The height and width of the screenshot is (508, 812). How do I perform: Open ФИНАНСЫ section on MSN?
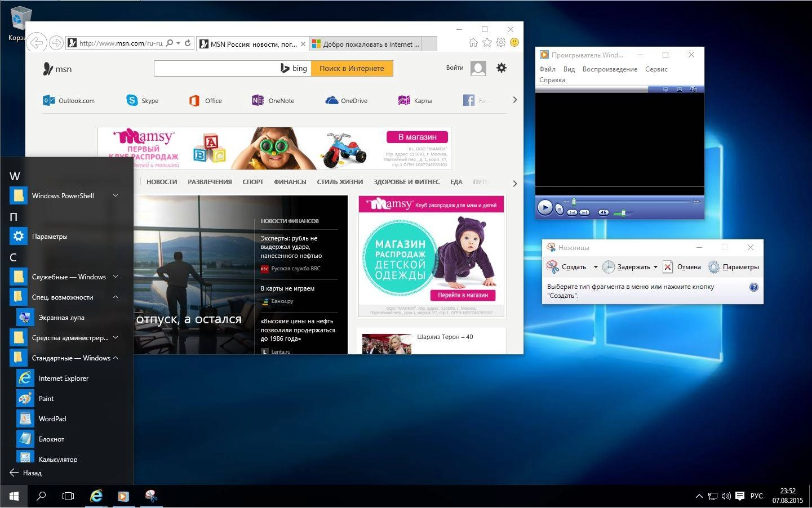[290, 182]
